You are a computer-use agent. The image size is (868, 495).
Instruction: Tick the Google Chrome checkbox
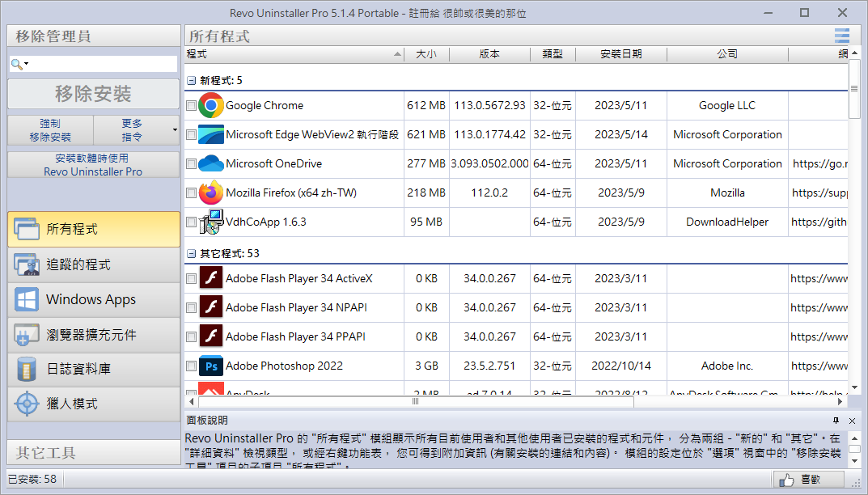191,105
